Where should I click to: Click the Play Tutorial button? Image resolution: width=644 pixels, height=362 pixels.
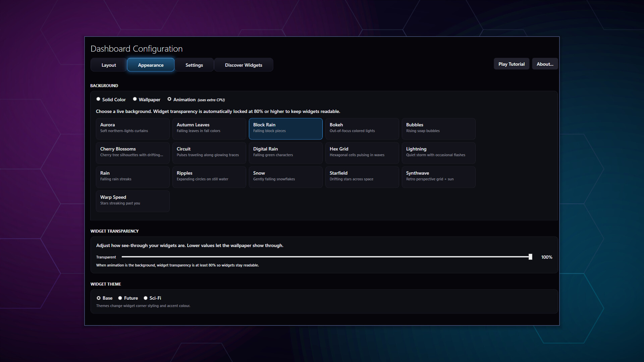point(512,64)
